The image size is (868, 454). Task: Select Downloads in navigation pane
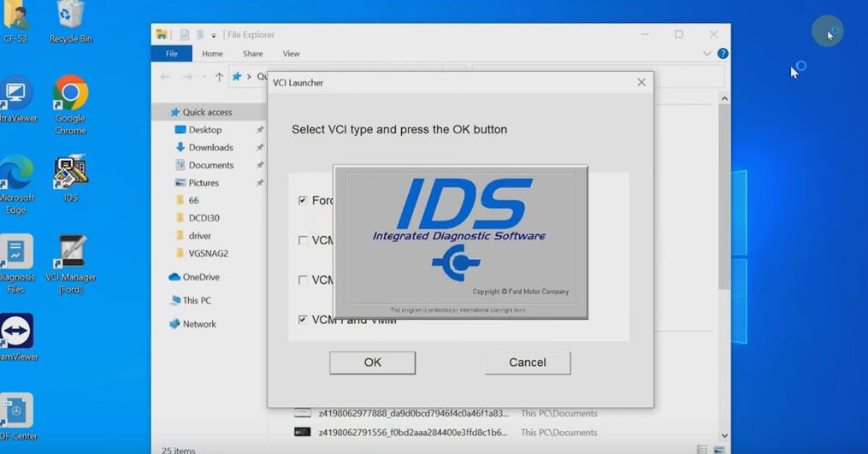tap(210, 147)
